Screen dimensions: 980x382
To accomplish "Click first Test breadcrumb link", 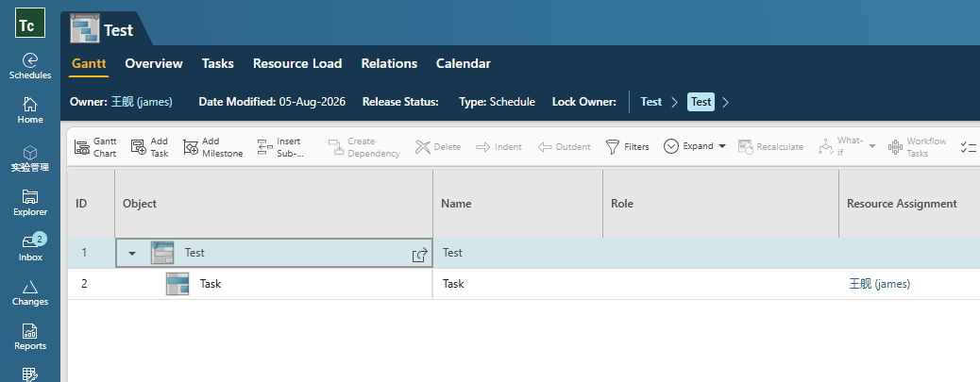I will click(651, 102).
